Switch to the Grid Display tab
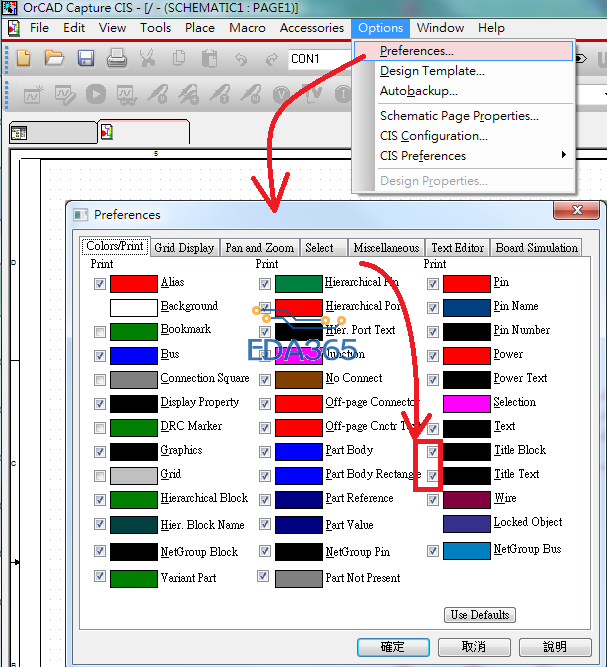The image size is (607, 667). point(184,248)
